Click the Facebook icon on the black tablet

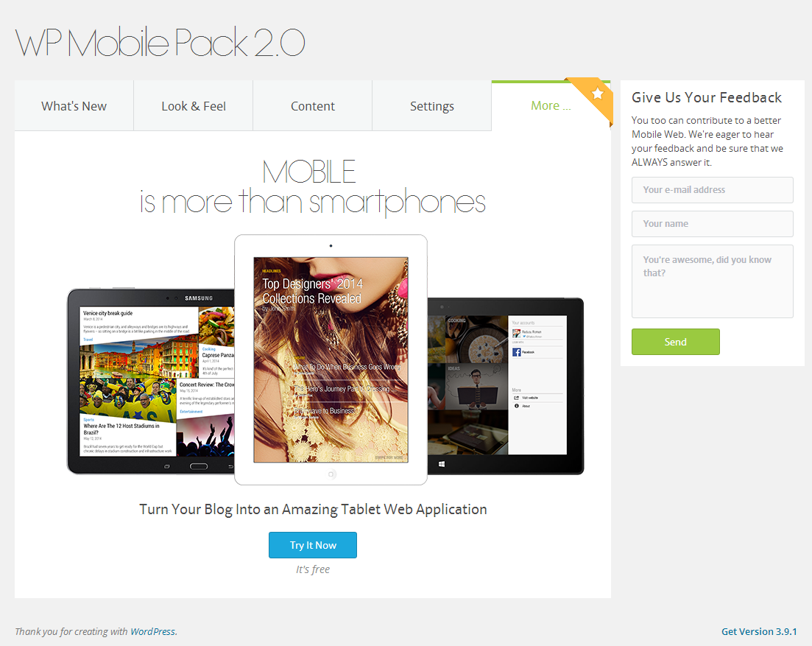click(x=517, y=352)
